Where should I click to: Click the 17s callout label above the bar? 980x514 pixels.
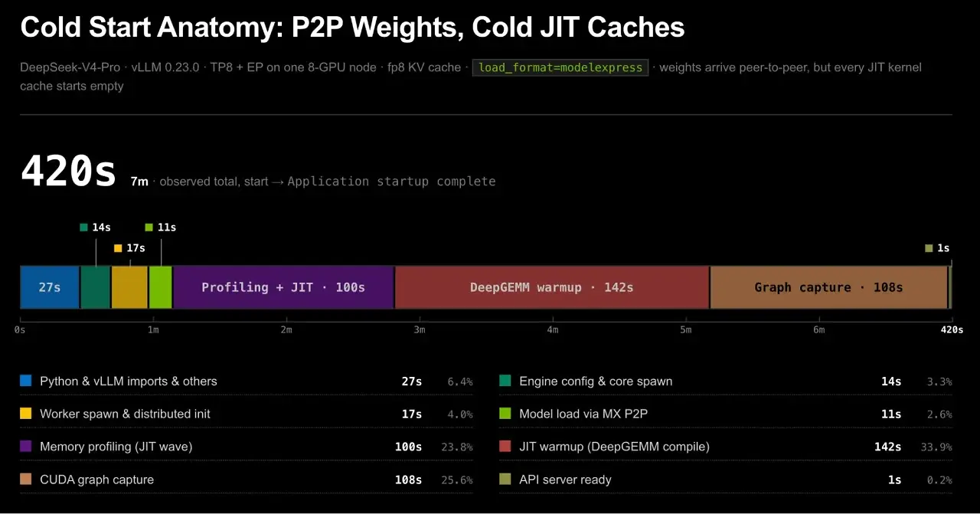(x=129, y=248)
